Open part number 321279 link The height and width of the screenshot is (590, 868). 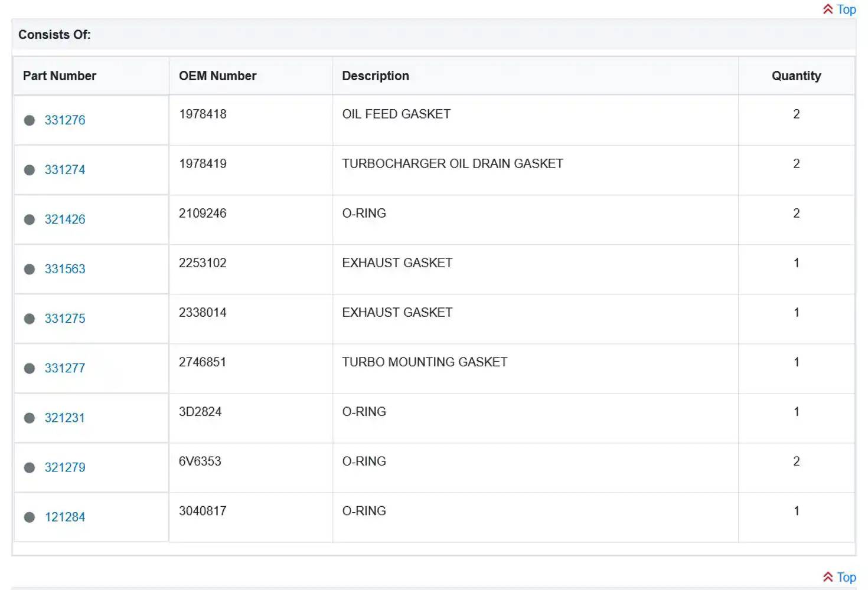[65, 467]
